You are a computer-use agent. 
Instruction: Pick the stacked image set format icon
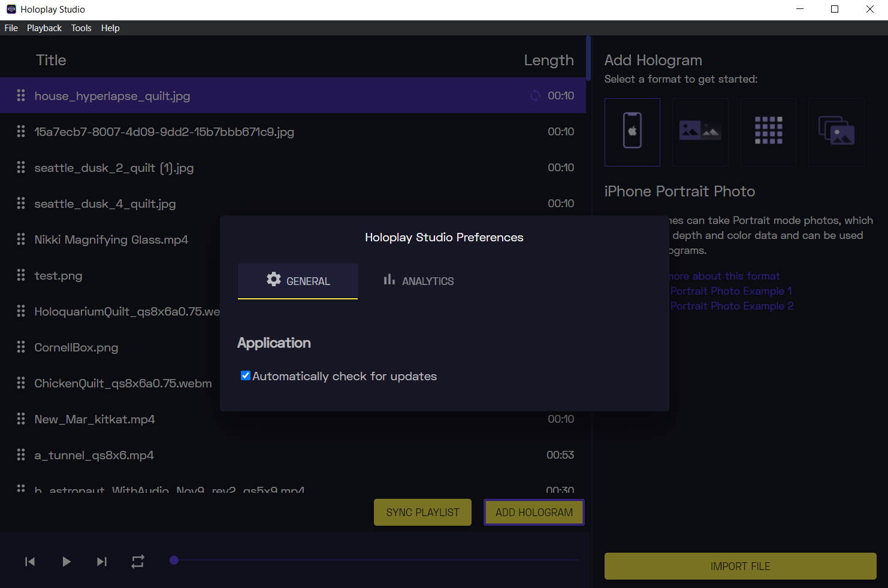pos(836,132)
